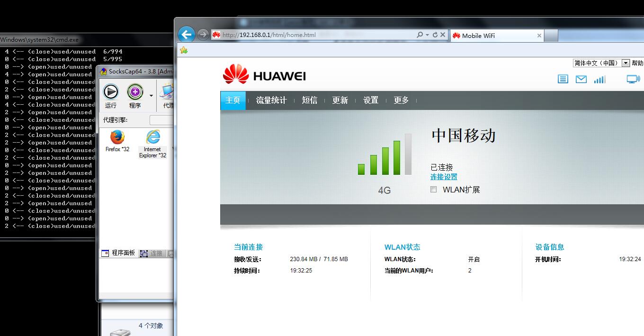The height and width of the screenshot is (336, 644).
Task: Click the SocksCap64 title bar icon
Action: [103, 72]
